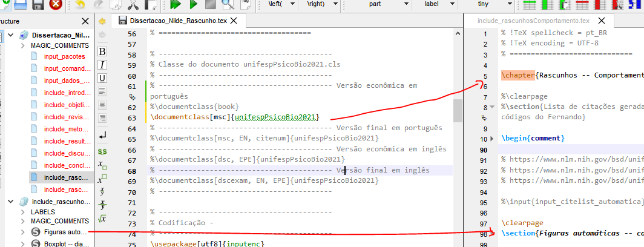Insert a newline with the return arrow icon
644x247 pixels.
coord(102,135)
